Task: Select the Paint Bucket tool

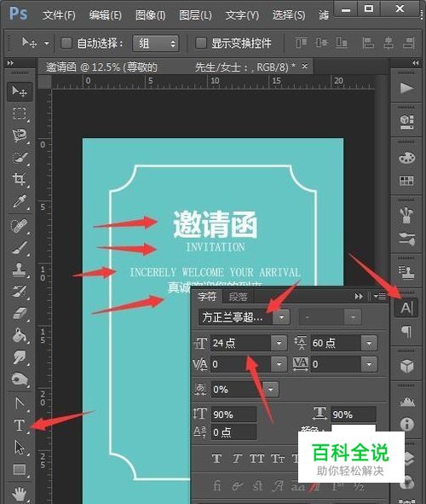Action: (20, 335)
